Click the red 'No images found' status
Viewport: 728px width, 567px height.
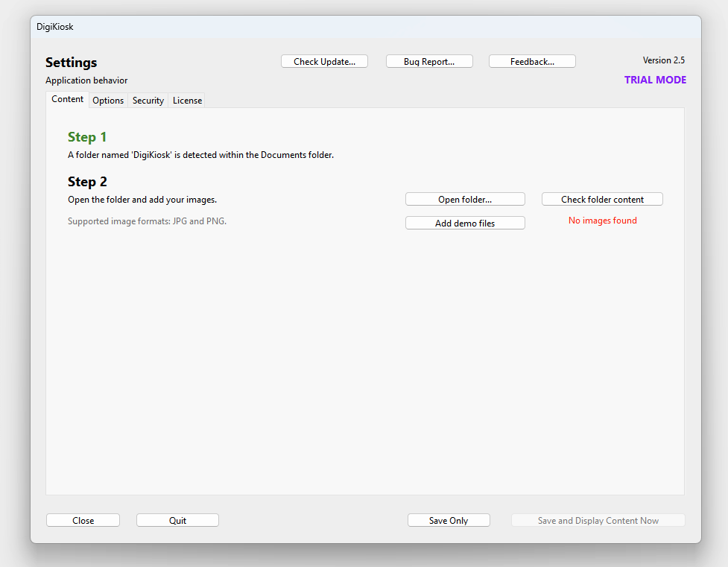[602, 221]
